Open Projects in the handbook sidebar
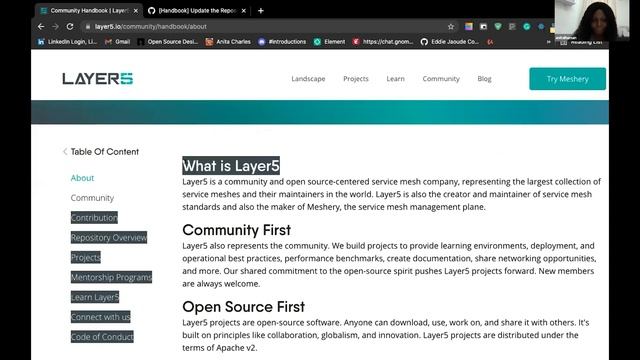The width and height of the screenshot is (640, 360). (x=86, y=257)
